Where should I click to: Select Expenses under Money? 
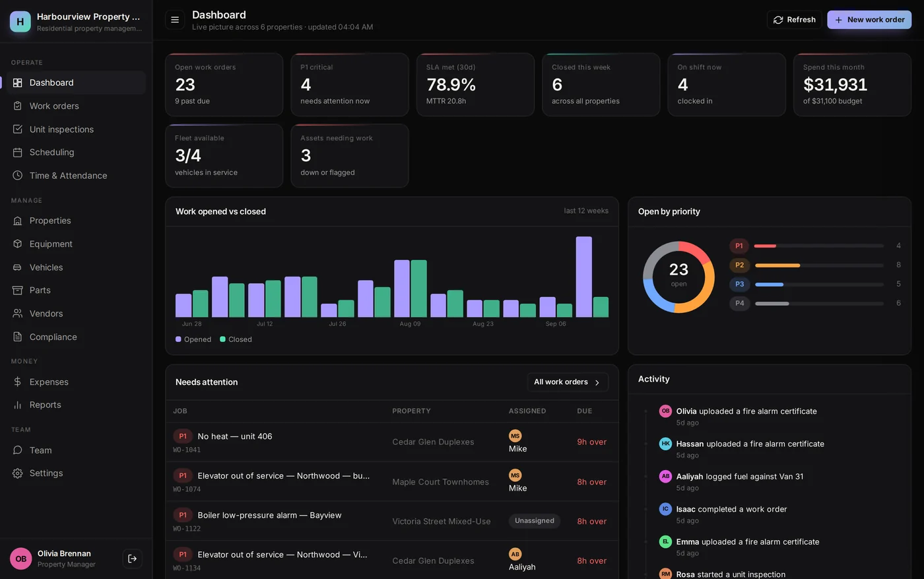click(x=77, y=382)
